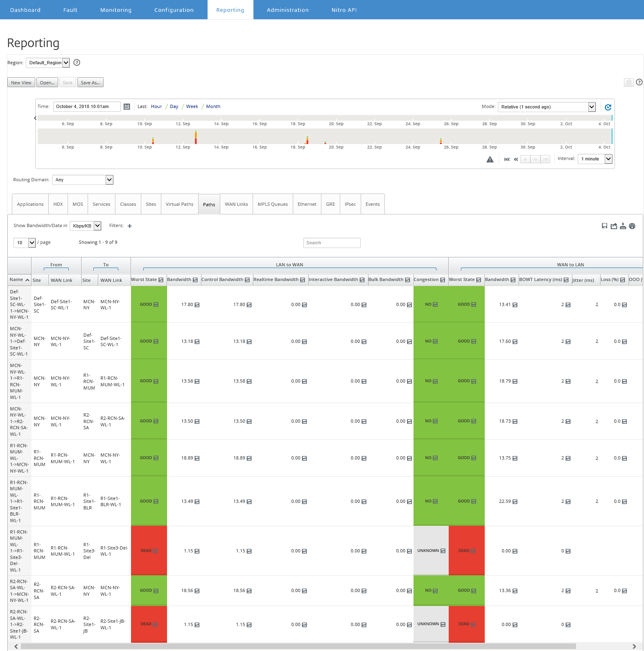Open the Interval dropdown

tap(595, 159)
